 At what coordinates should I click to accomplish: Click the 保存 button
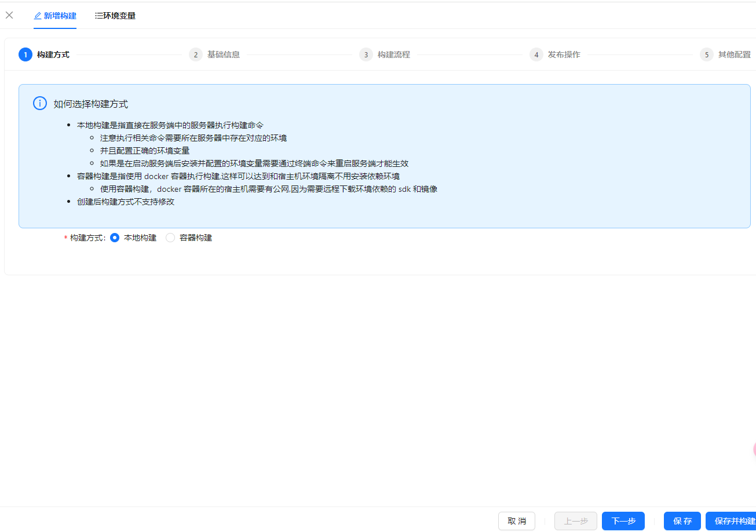(x=682, y=521)
